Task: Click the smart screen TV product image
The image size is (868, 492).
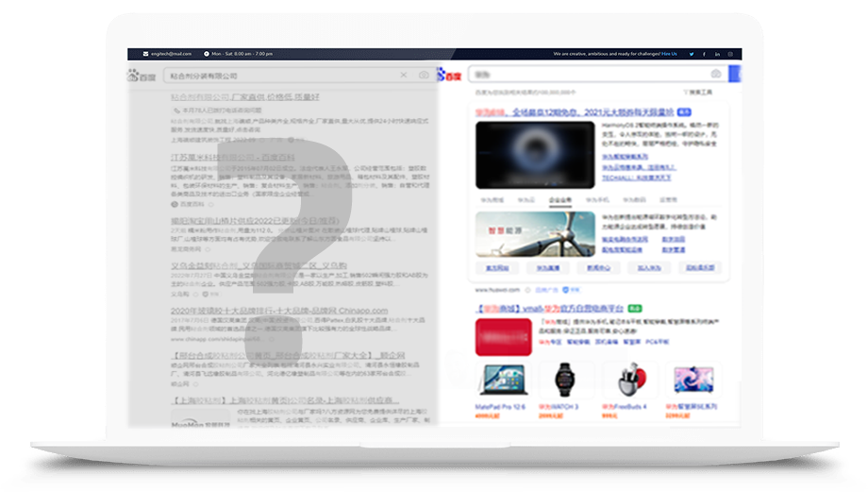Action: [x=693, y=380]
